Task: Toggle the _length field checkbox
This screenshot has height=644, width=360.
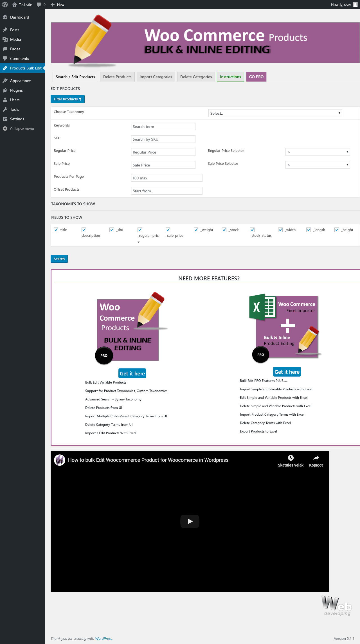Action: 309,230
